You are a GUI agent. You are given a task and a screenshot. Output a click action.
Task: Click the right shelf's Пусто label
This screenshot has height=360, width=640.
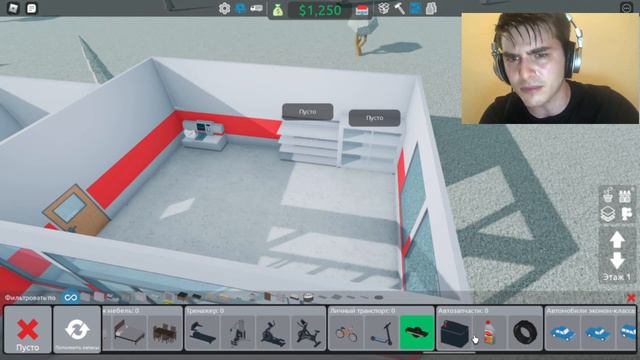[x=374, y=118]
